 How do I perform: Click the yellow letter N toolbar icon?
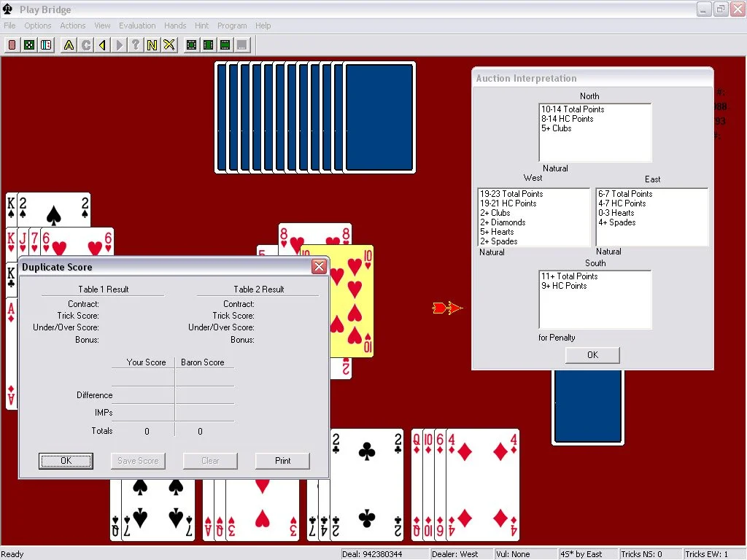pyautogui.click(x=152, y=45)
